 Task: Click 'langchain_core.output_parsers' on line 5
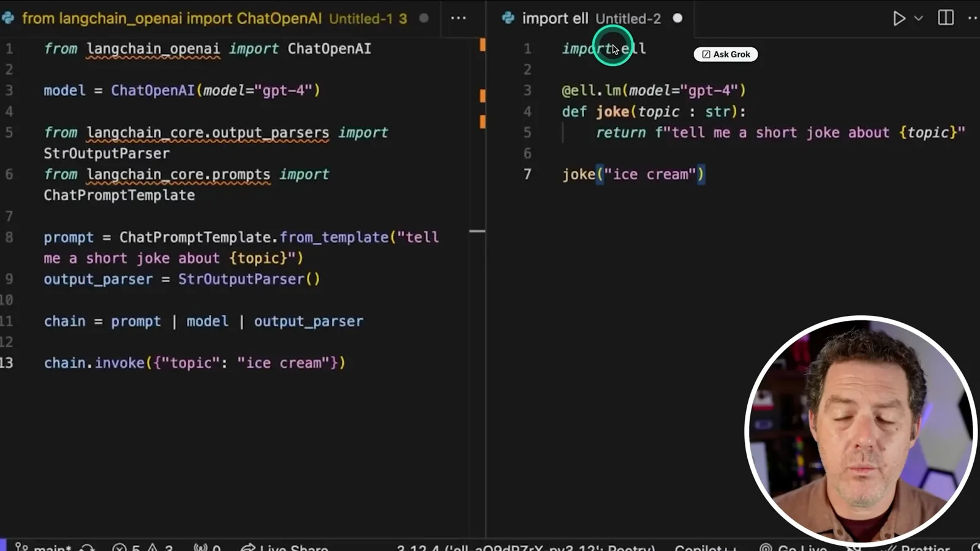coord(208,133)
